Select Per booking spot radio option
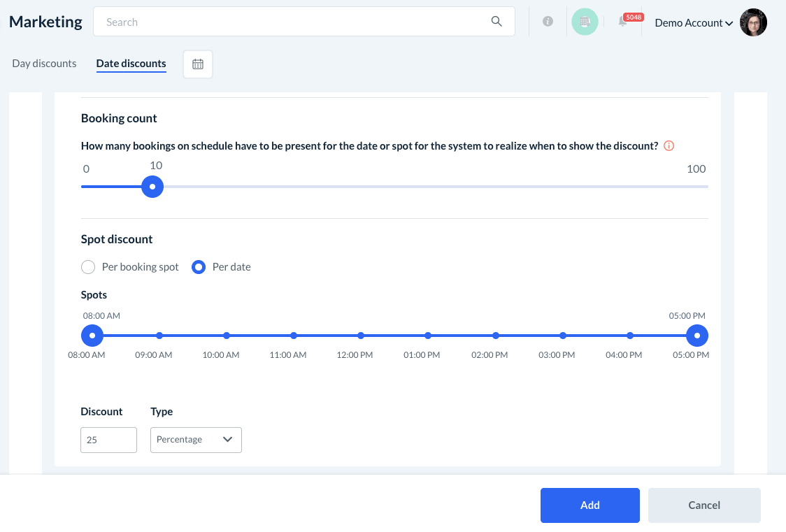 (x=89, y=267)
